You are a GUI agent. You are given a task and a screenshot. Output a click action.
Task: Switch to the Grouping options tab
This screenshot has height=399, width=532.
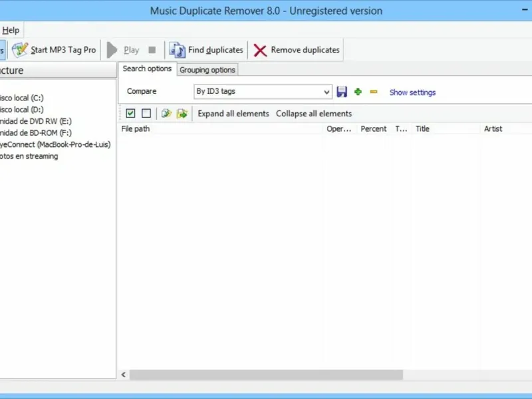[x=207, y=70]
